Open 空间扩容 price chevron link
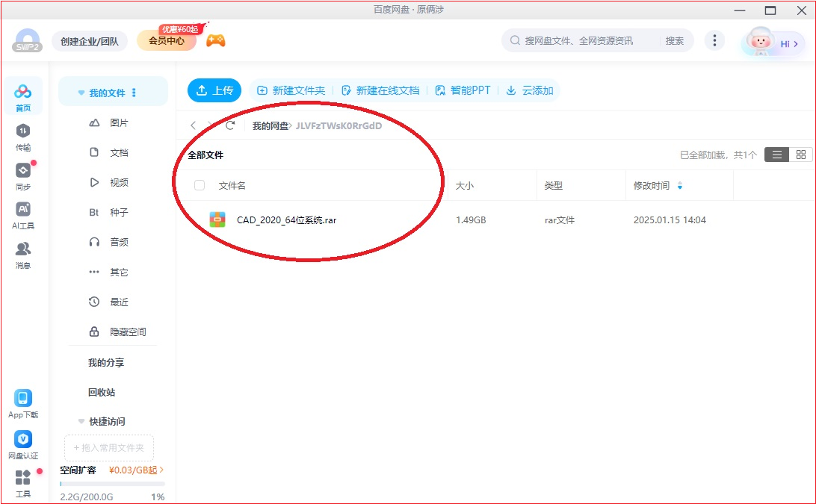This screenshot has width=816, height=504. coord(136,470)
